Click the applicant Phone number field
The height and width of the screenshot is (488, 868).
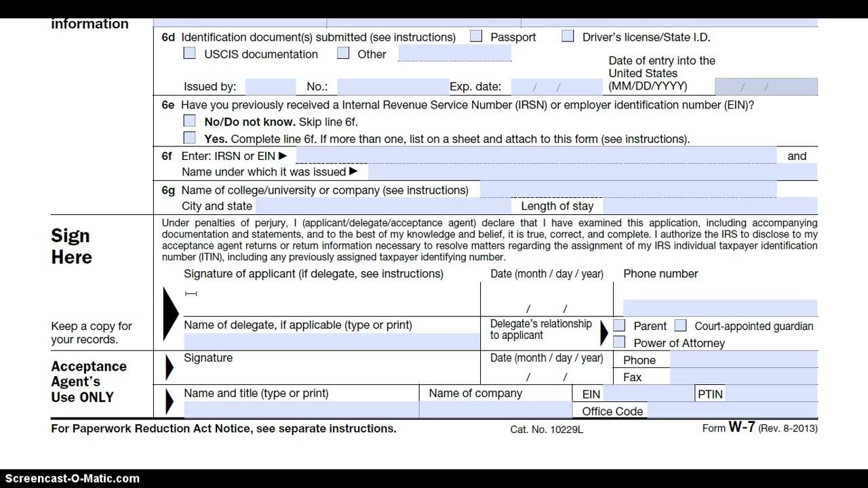coord(720,308)
